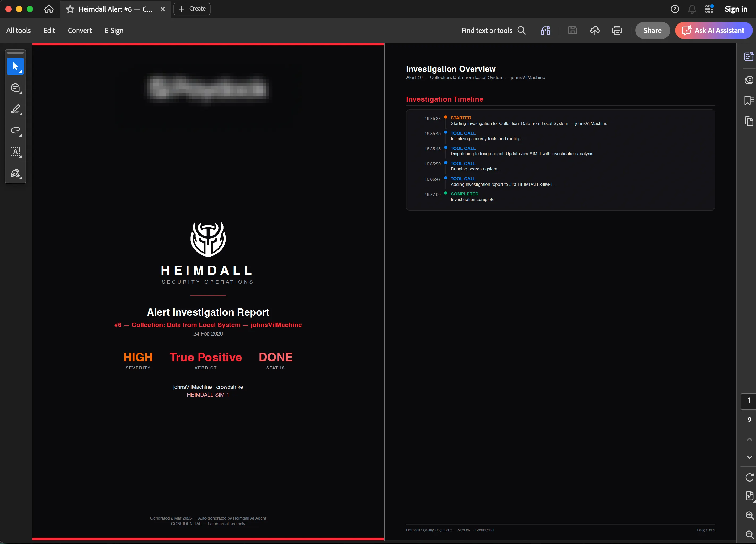Star the Heimdall Alert #6 document
756x544 pixels.
70,9
